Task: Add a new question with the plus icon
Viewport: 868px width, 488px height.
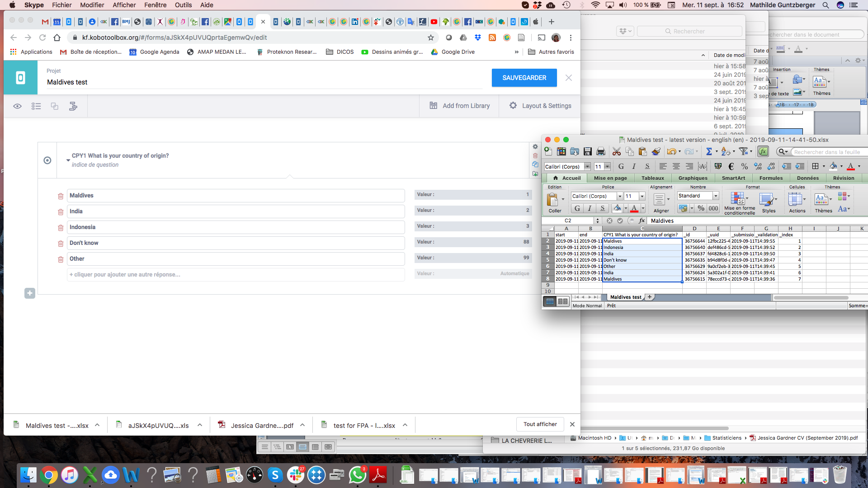Action: coord(30,293)
